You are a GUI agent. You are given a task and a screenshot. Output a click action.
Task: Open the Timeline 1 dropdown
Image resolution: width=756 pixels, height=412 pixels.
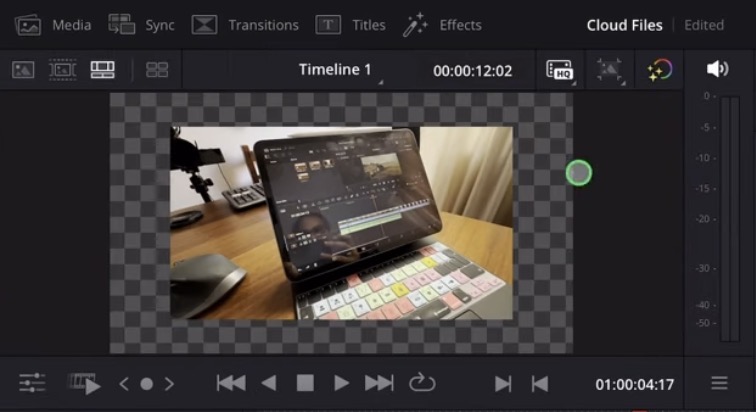(x=340, y=70)
